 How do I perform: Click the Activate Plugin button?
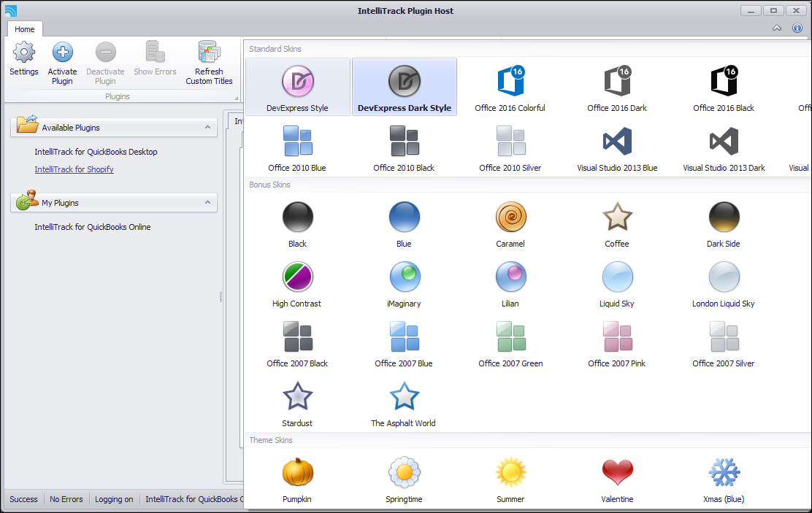(62, 63)
